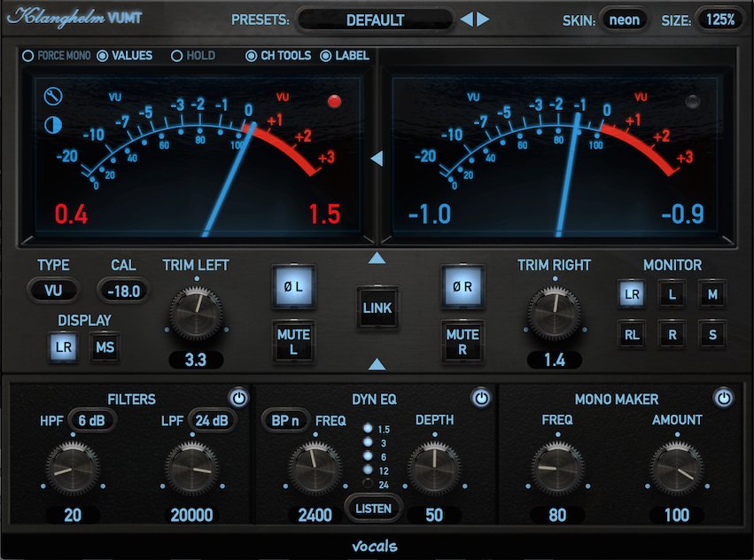
Task: Click the Dyn EQ frequency value 2400
Action: pos(315,516)
